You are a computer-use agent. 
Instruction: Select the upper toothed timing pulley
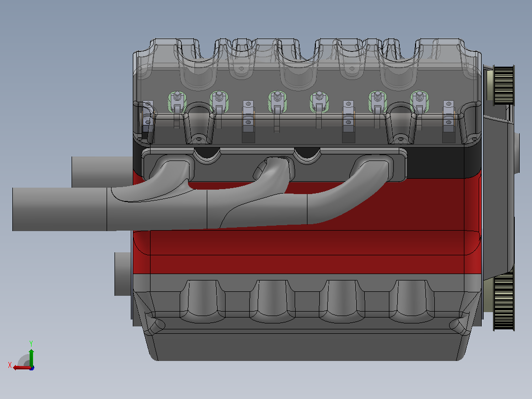(504, 85)
